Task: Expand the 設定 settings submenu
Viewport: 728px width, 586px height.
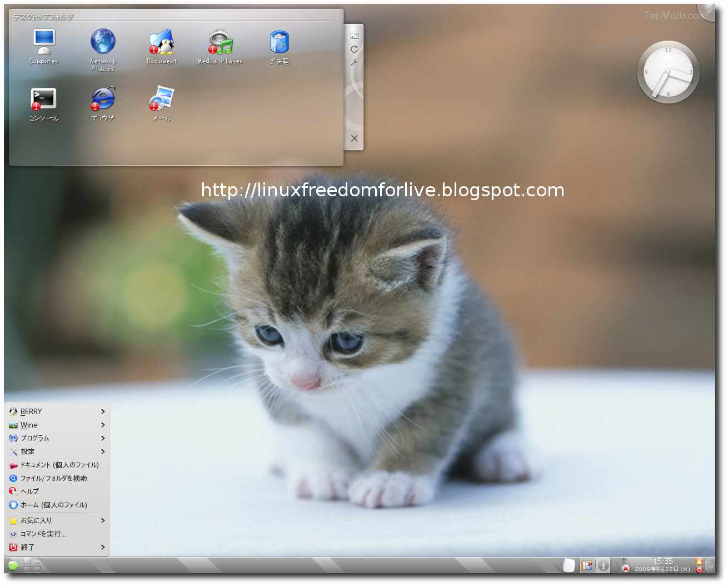Action: [x=57, y=451]
